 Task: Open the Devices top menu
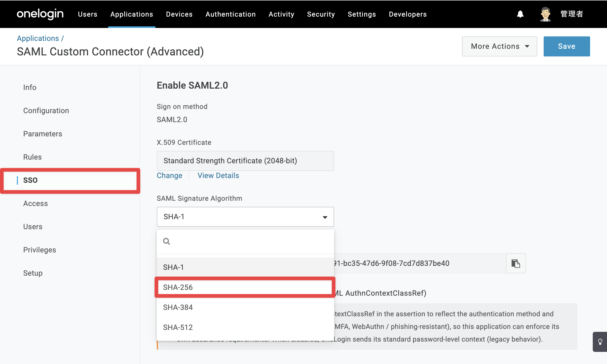tap(179, 14)
